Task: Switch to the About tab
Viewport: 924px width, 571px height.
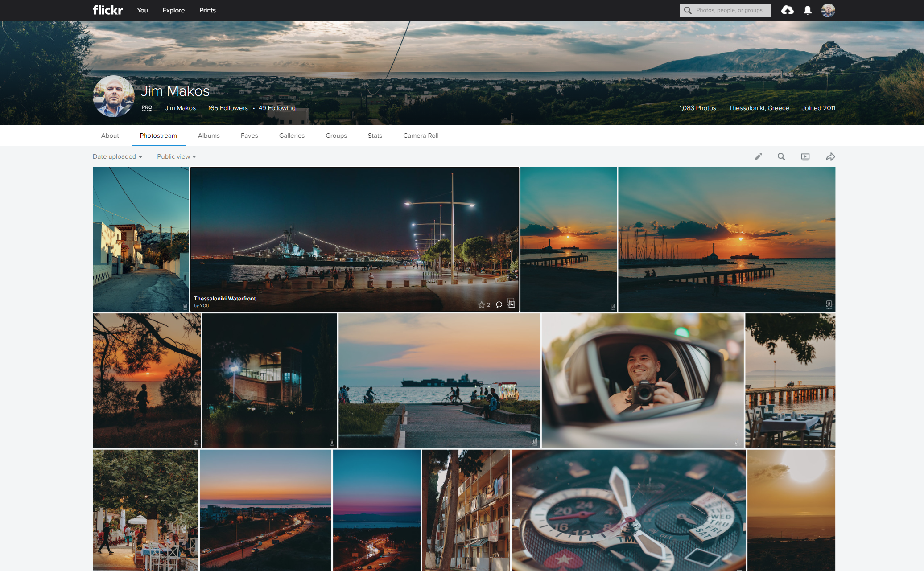Action: point(110,136)
